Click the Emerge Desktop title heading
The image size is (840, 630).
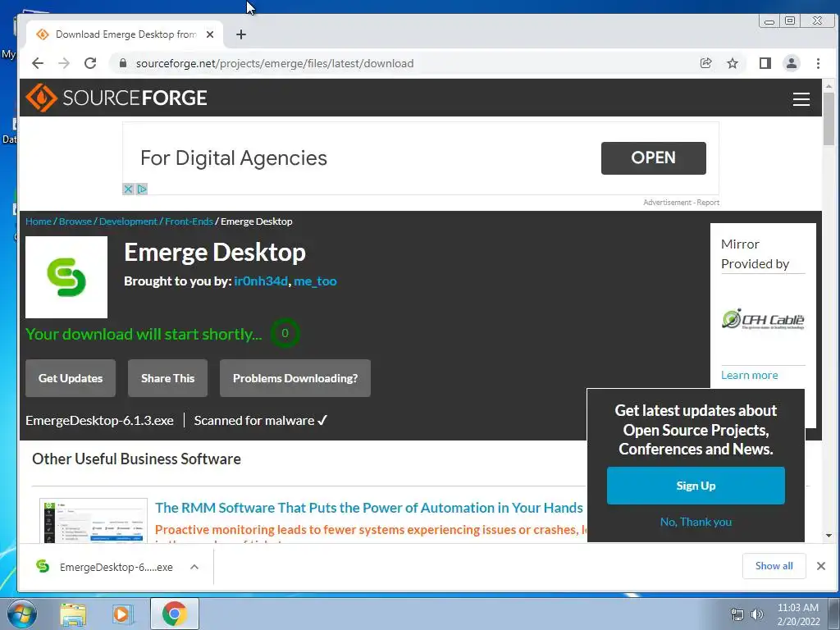tap(215, 253)
